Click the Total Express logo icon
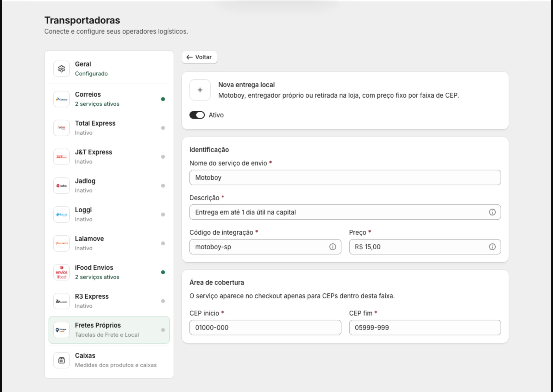 point(62,128)
